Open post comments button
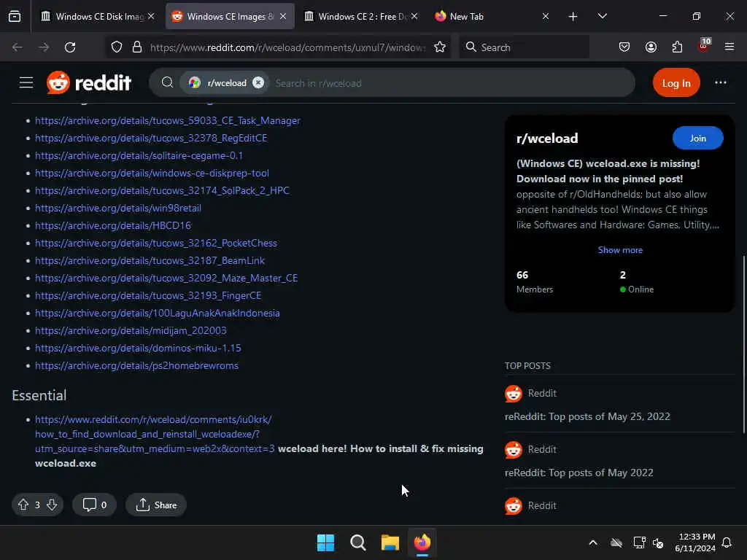The image size is (747, 560). (94, 505)
